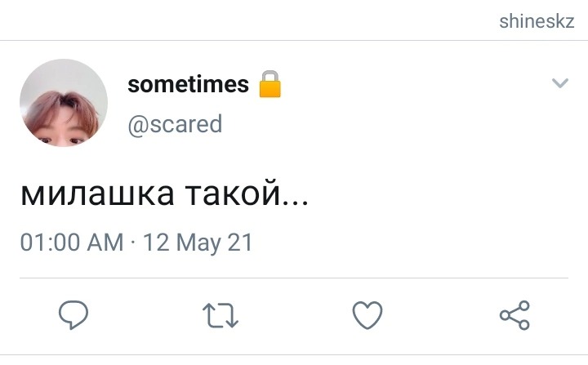This screenshot has height=365, width=588.
Task: Click the dot between time and date
Action: point(133,242)
